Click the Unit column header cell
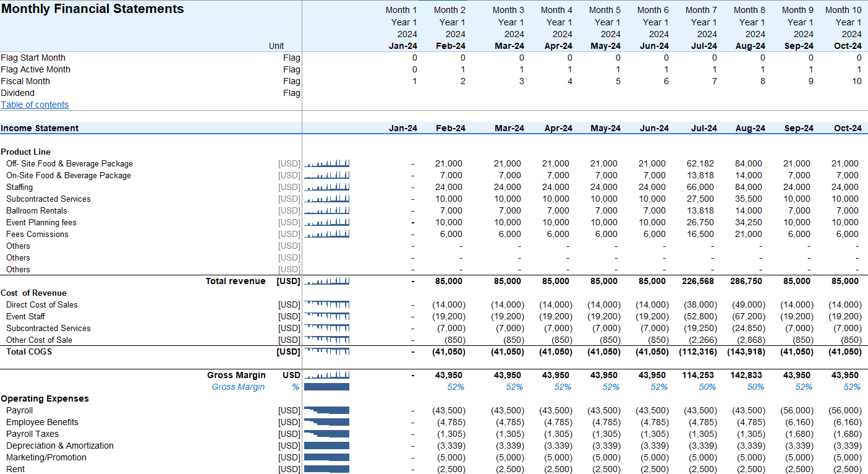Viewport: 868px width, 474px height. pos(276,46)
